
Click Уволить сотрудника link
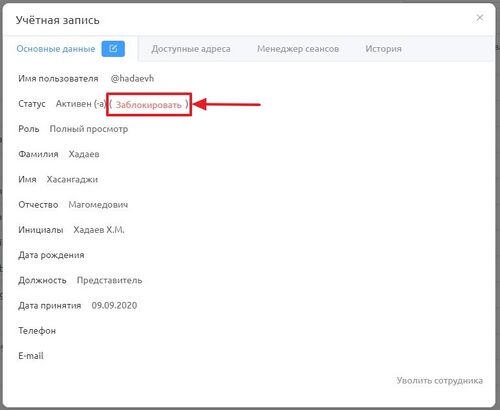point(440,380)
